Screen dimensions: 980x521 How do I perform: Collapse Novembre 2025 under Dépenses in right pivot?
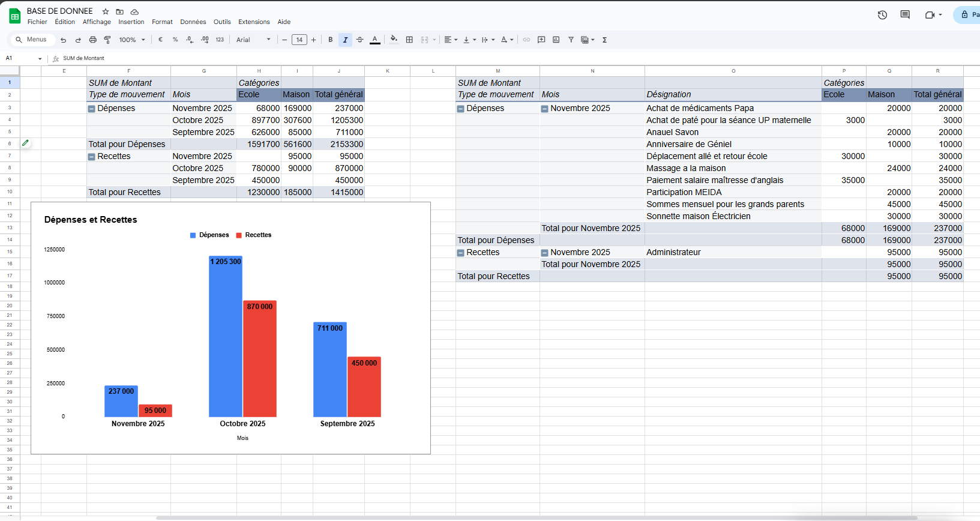pyautogui.click(x=544, y=109)
